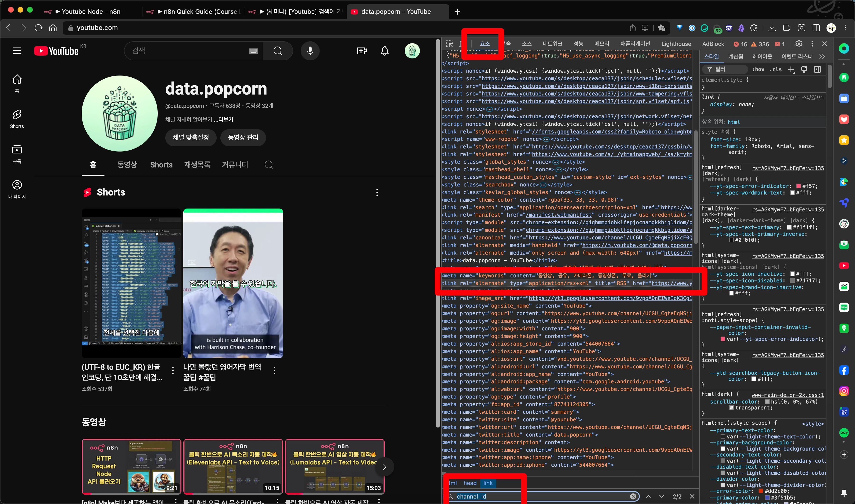The image size is (855, 504).
Task: Open the YouTube guide hamburger menu
Action: [17, 51]
